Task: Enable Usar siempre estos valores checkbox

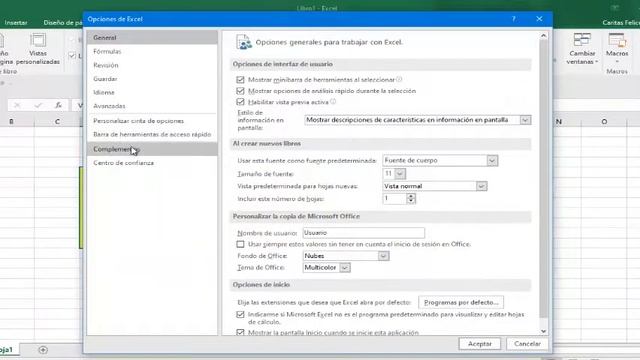Action: (x=240, y=244)
